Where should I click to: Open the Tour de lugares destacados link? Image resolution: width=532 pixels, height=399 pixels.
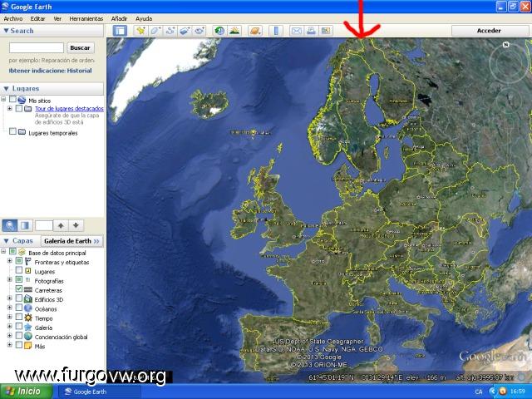pos(69,109)
